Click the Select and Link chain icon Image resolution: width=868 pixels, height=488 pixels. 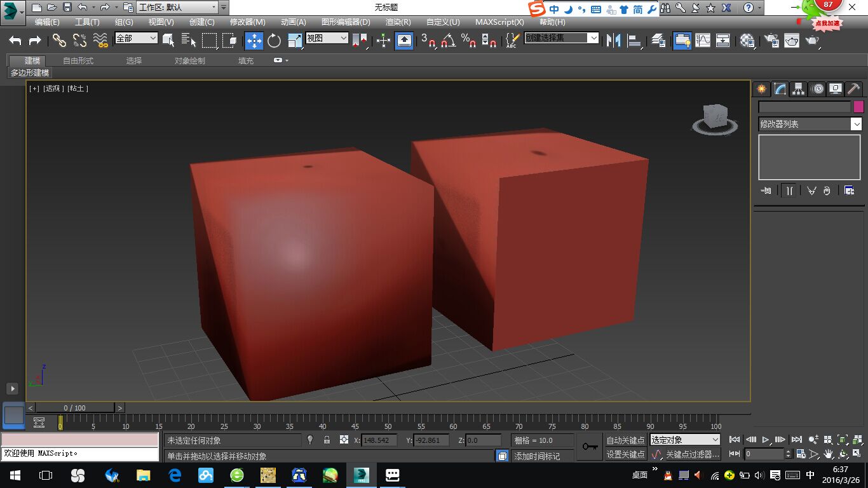pos(59,41)
